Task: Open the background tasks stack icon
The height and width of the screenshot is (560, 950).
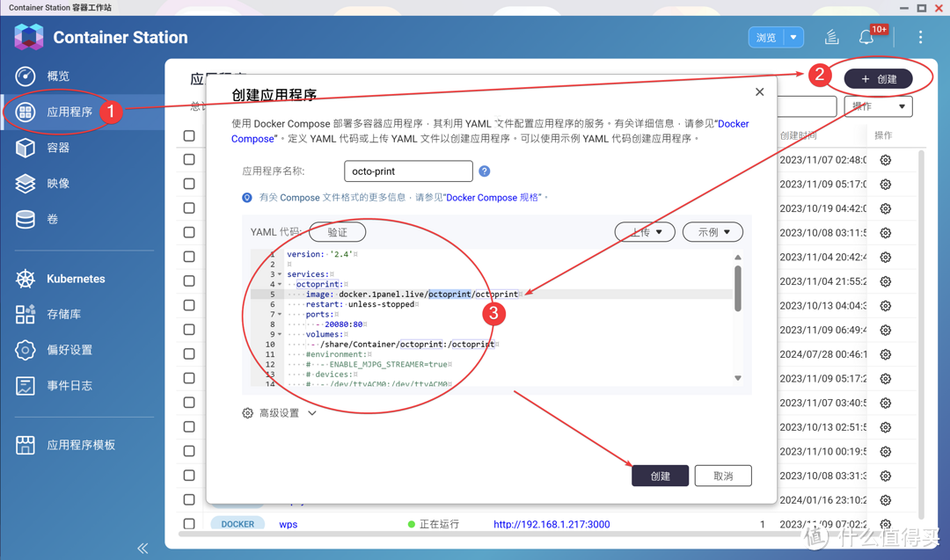Action: 832,38
